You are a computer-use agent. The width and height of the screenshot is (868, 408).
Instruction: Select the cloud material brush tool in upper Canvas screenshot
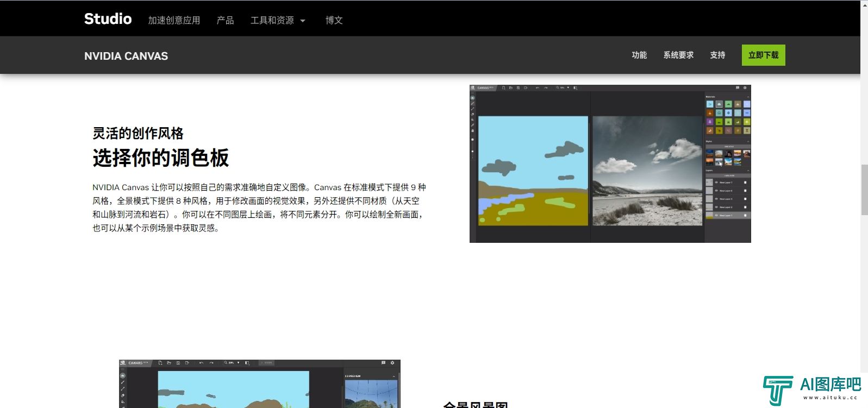coord(472,98)
